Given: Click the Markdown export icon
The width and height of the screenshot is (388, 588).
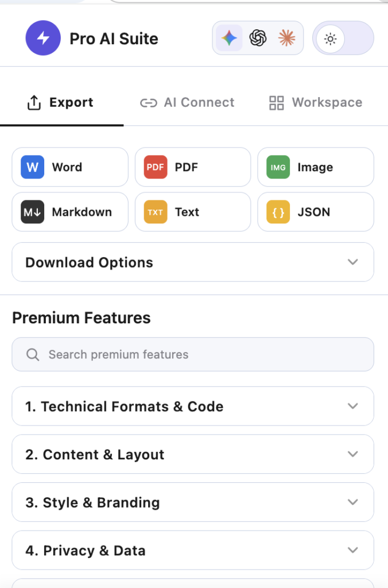Looking at the screenshot, I should pyautogui.click(x=33, y=212).
